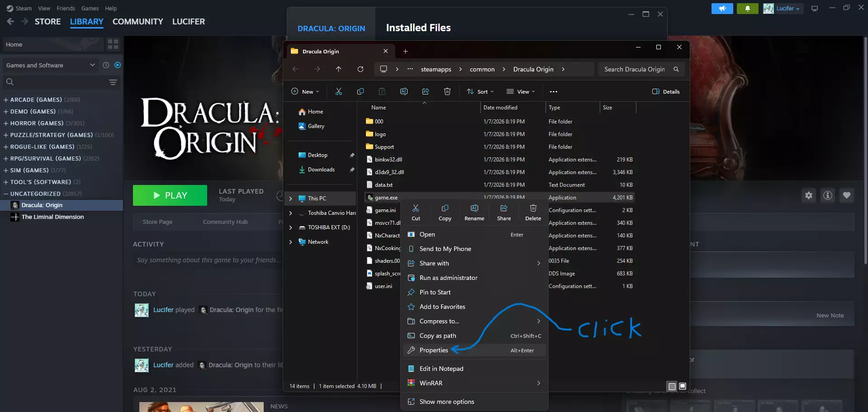Click the Copy icon in Explorer toolbar
This screenshot has height=412, width=868.
[360, 91]
